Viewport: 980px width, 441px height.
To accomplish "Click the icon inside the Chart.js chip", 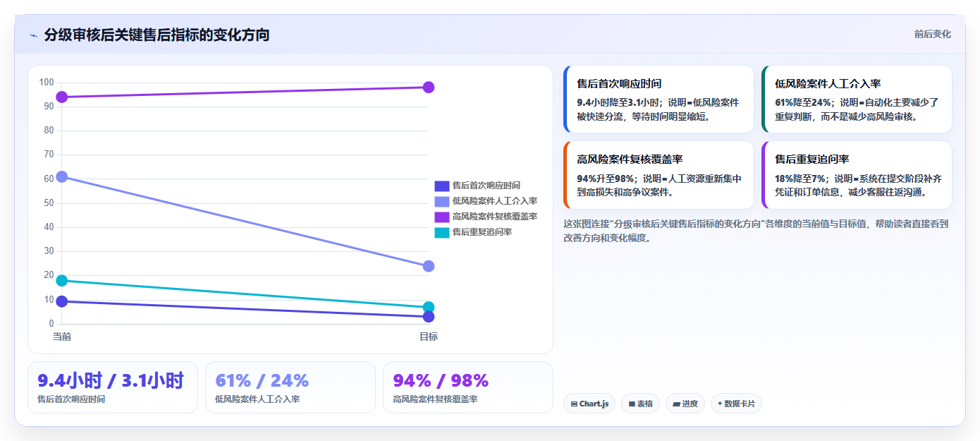I will point(574,404).
